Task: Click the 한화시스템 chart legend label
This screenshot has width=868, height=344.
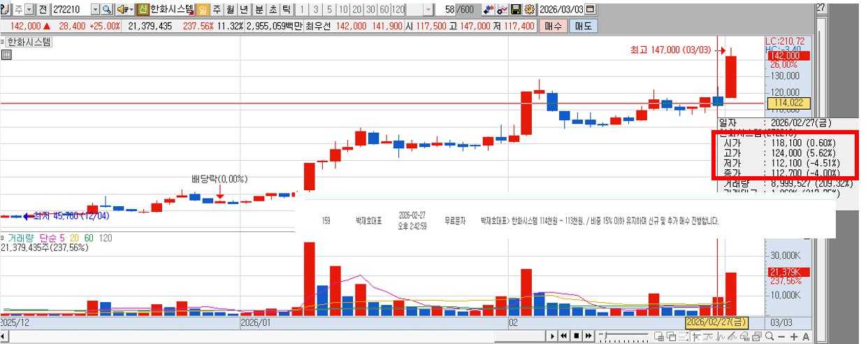Action: [x=29, y=41]
